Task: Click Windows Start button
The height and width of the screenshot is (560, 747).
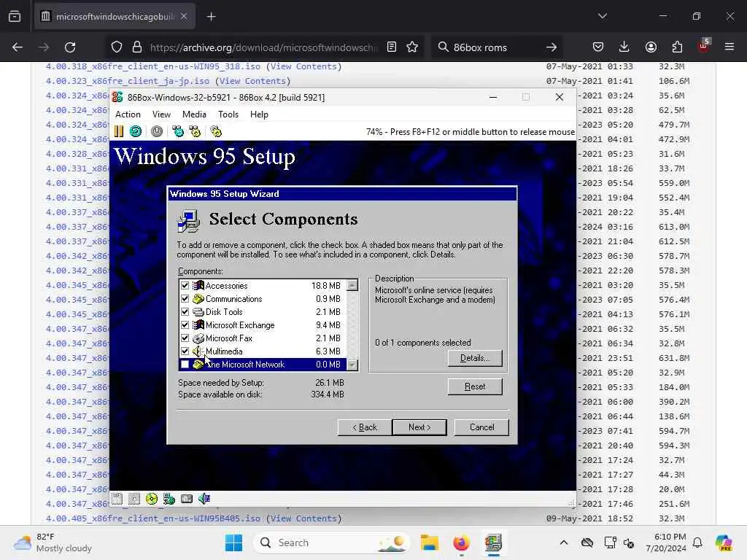Action: click(x=233, y=542)
